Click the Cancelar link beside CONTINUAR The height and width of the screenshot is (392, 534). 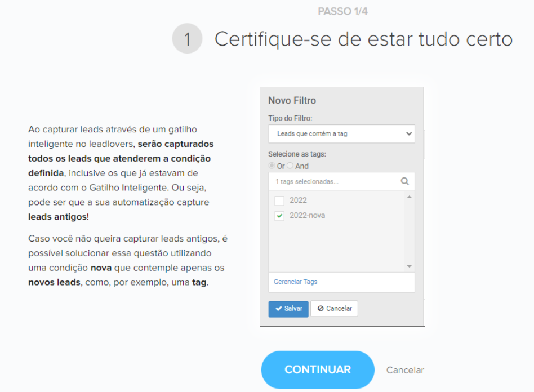(x=405, y=370)
